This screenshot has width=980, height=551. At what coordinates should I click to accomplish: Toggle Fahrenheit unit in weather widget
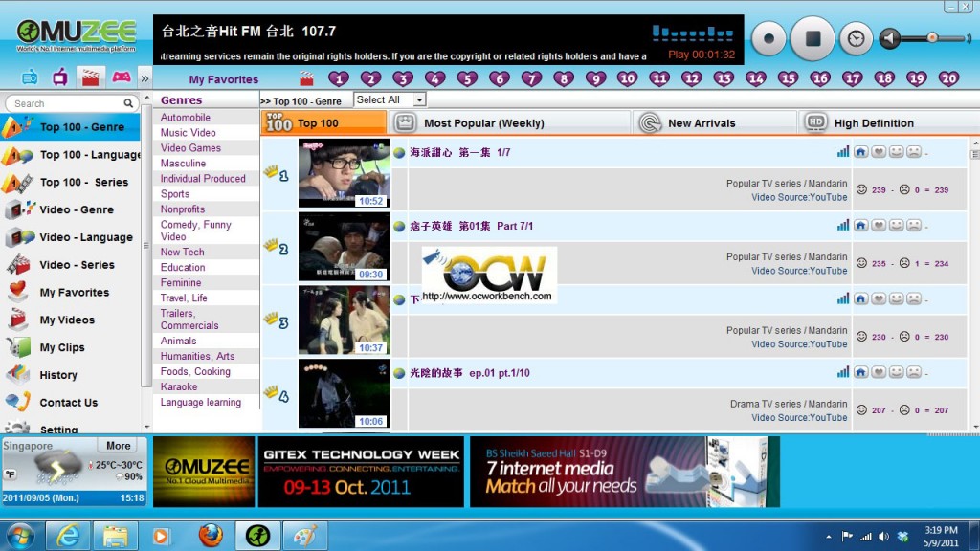click(10, 474)
